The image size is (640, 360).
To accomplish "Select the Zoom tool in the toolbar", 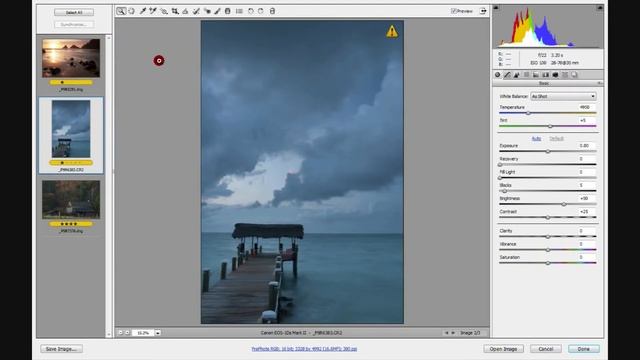I will coord(121,11).
